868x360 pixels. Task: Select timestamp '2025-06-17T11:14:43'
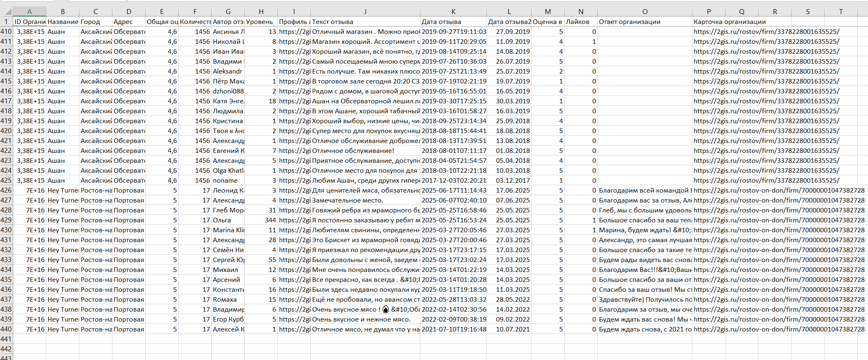point(453,190)
